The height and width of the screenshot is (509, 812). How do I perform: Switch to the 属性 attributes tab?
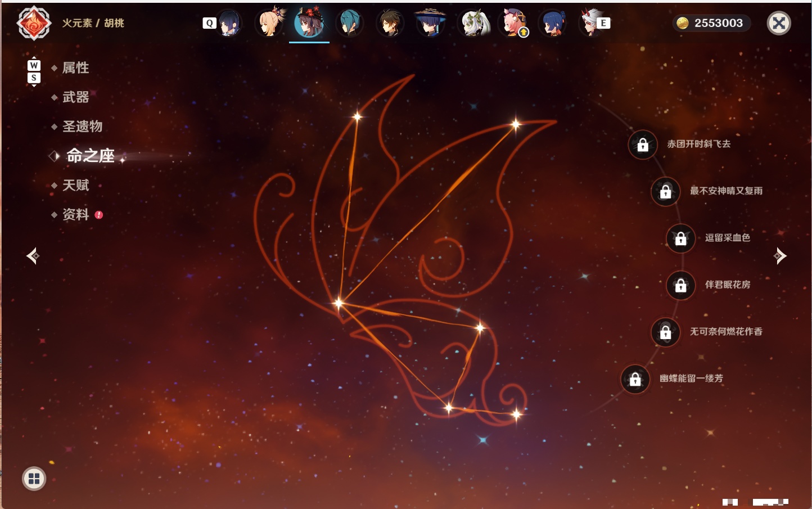(x=75, y=68)
